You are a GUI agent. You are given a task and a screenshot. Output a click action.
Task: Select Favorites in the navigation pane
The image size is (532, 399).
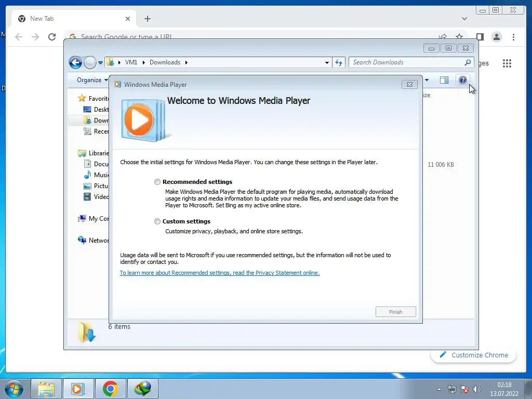click(94, 98)
